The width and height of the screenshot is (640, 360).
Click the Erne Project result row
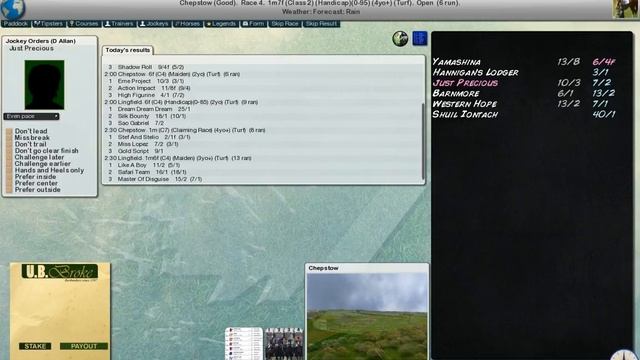(x=263, y=81)
